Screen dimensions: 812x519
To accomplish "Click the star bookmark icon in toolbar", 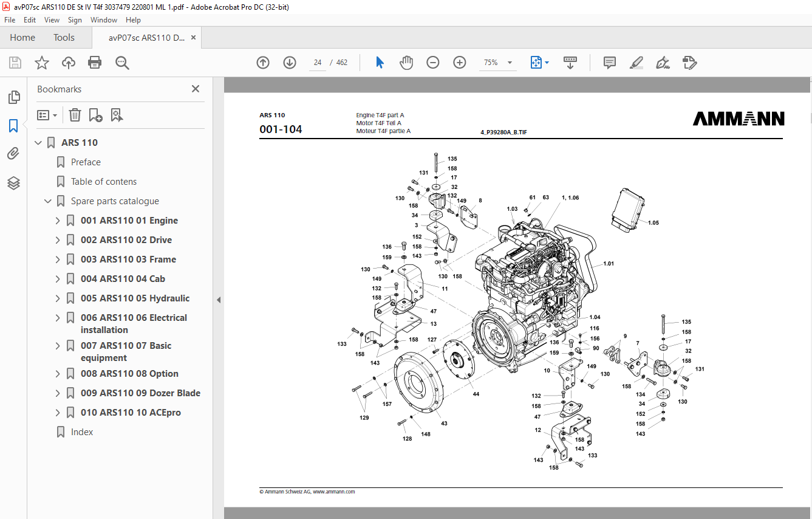I will point(42,63).
